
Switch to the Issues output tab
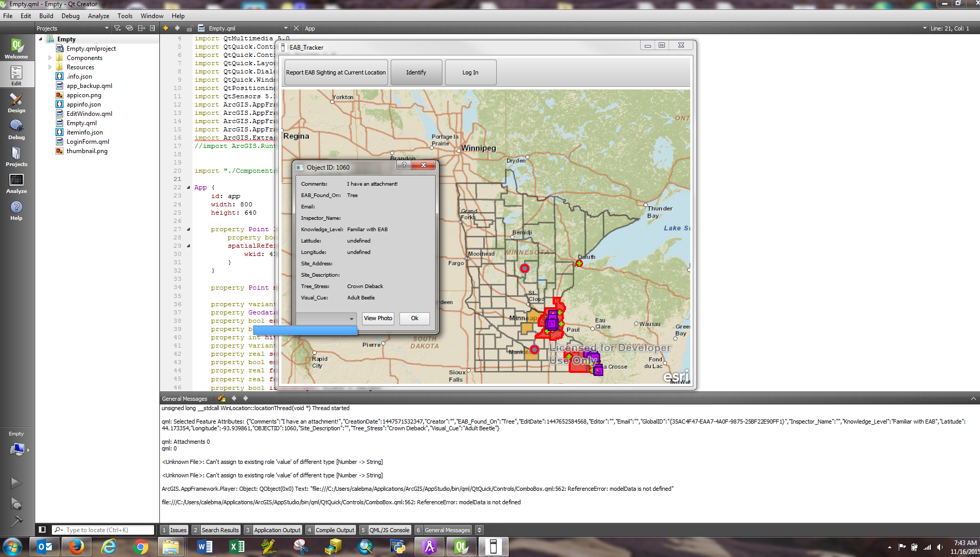click(174, 530)
